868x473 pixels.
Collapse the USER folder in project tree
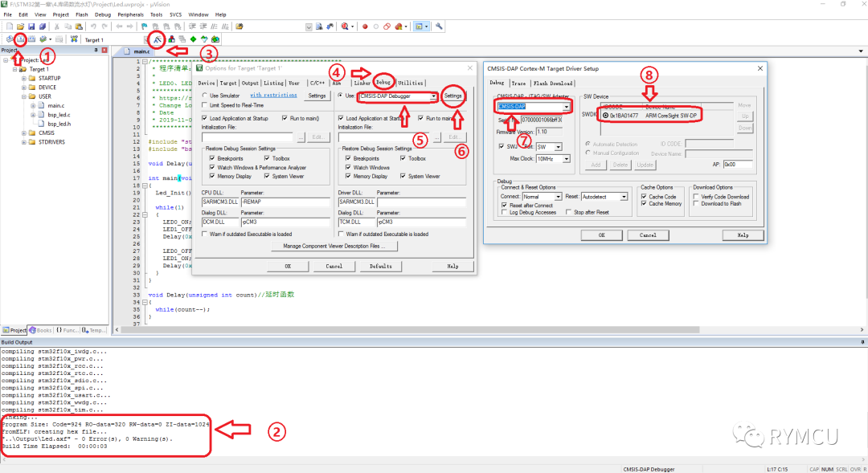(24, 97)
